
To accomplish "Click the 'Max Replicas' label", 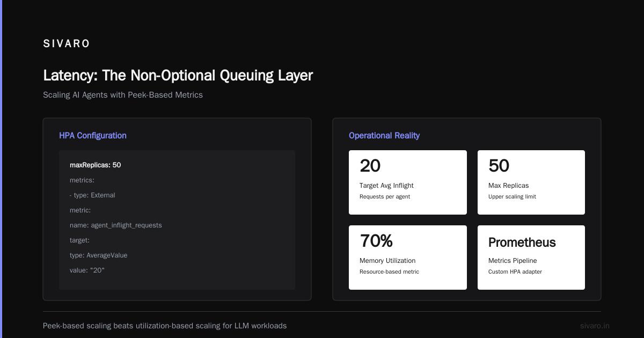I will [x=508, y=186].
